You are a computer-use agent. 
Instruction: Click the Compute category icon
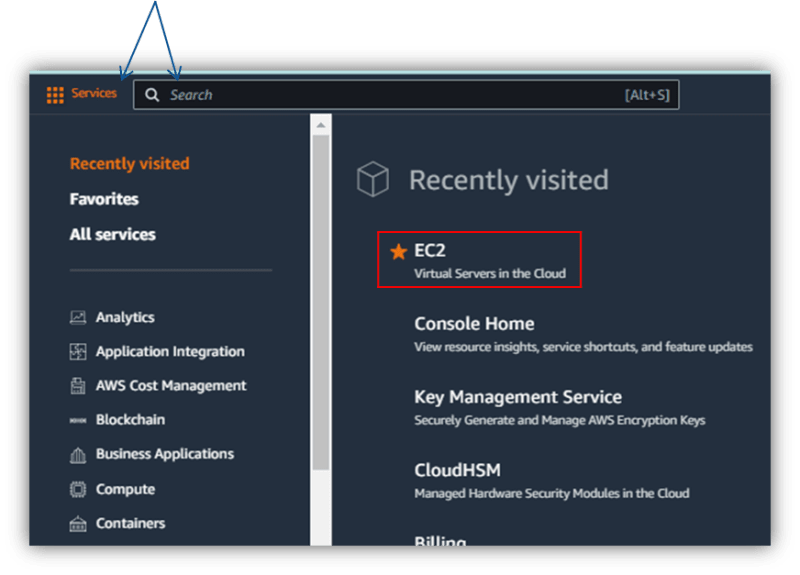tap(78, 490)
